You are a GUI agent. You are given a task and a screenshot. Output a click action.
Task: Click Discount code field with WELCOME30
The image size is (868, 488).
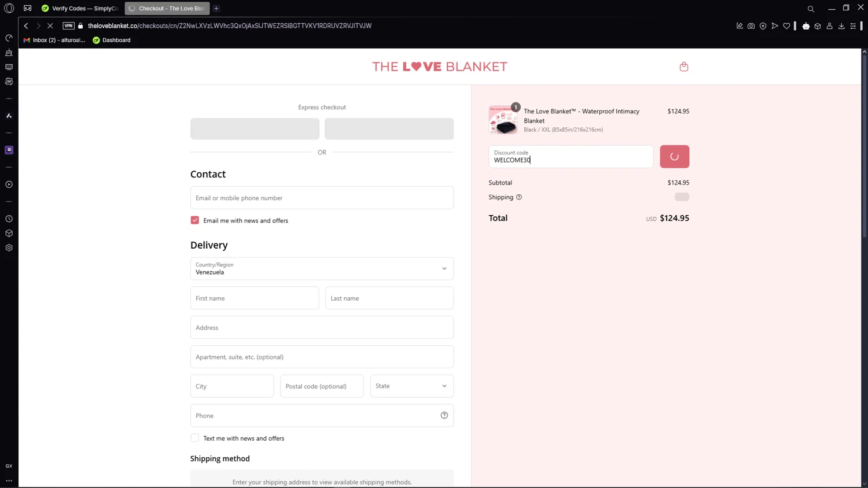pyautogui.click(x=571, y=157)
